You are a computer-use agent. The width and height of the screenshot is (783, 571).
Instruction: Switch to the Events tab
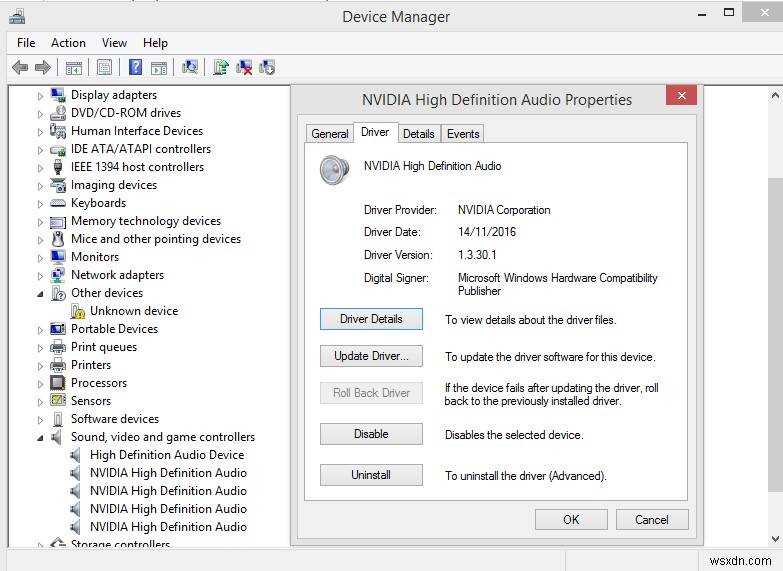tap(463, 133)
